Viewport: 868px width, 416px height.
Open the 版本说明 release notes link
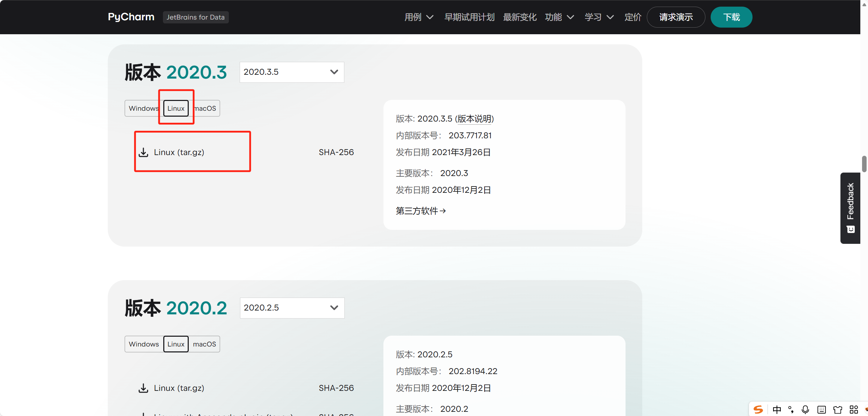[474, 119]
